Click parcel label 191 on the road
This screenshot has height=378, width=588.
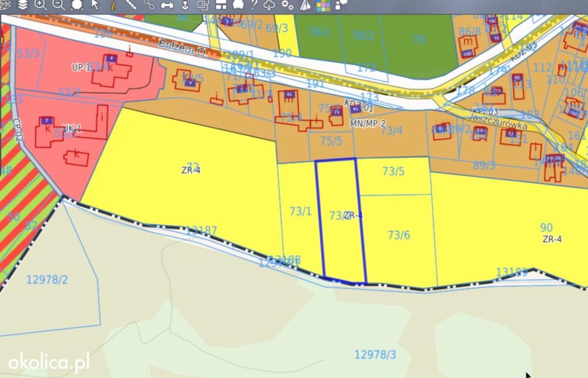pyautogui.click(x=315, y=83)
